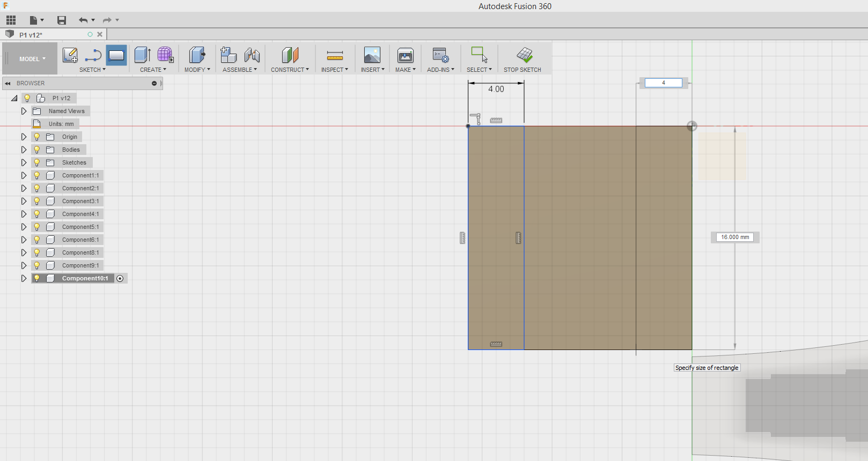The height and width of the screenshot is (461, 868).
Task: Select the New Component assemble icon
Action: click(x=229, y=55)
